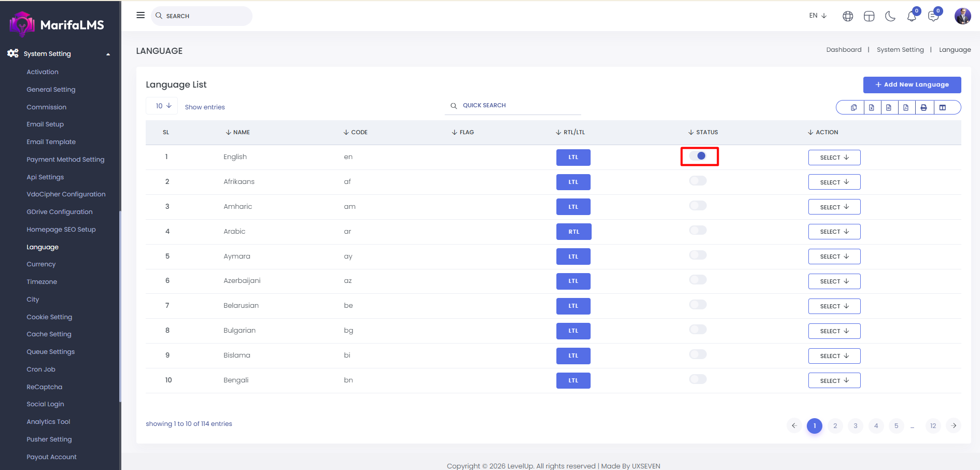Disable the English language status toggle
The width and height of the screenshot is (980, 470).
click(698, 156)
